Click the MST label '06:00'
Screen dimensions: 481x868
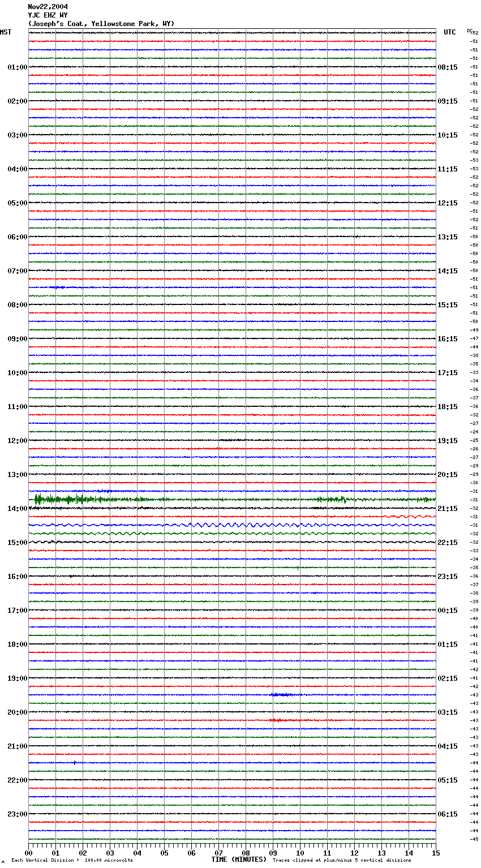click(x=18, y=237)
